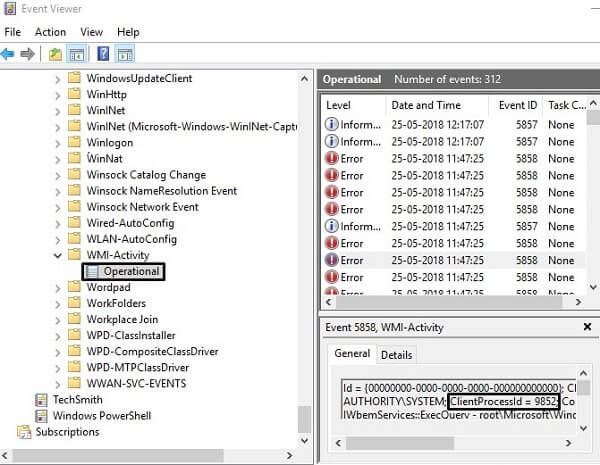Click the info icon of the 11:47:25 Inform event
600x465 pixels.
331,226
